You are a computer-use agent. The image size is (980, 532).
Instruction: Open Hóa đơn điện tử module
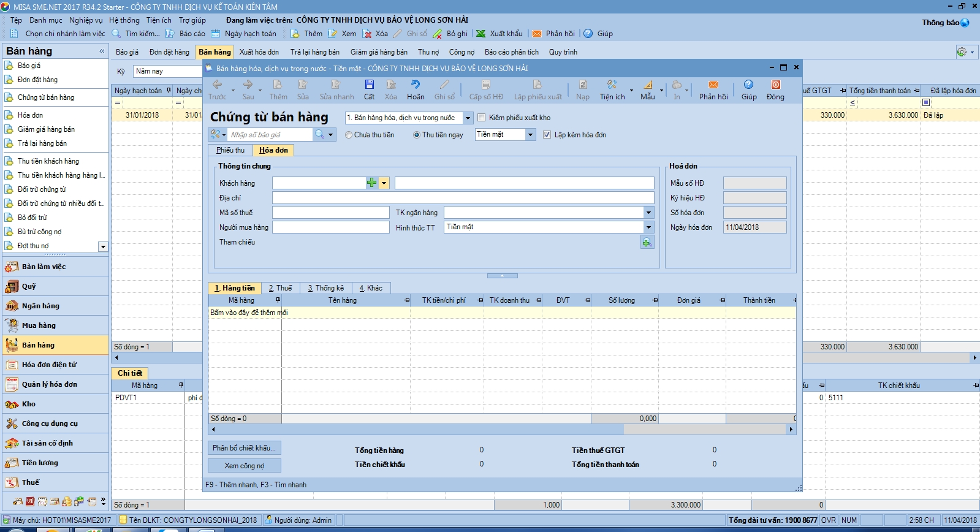(x=55, y=365)
